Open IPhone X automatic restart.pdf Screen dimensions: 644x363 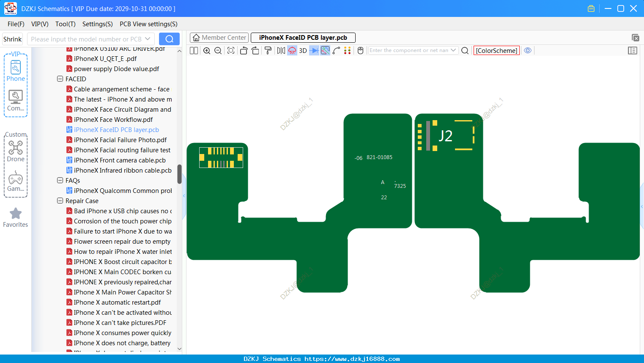pos(117,302)
